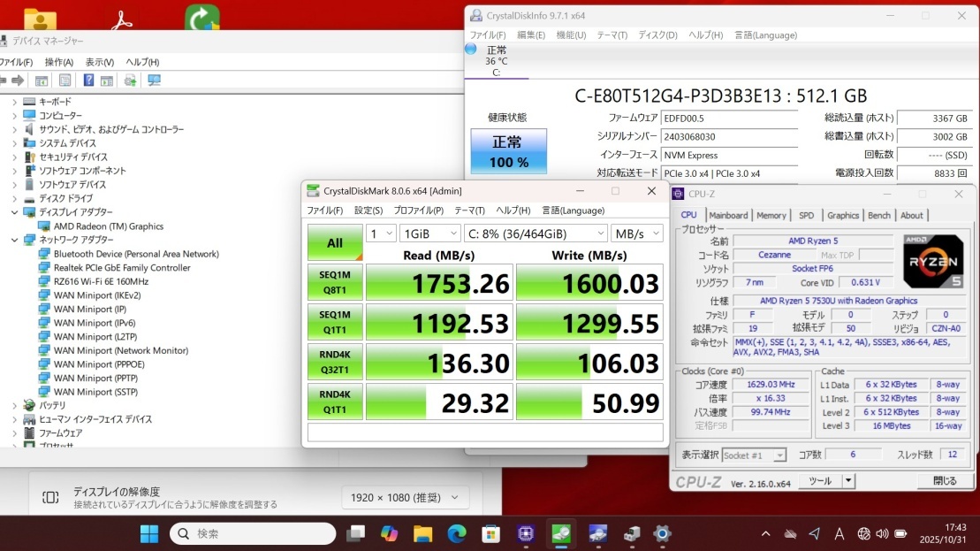Click the Copilot icon on the taskbar
Image resolution: width=980 pixels, height=551 pixels.
point(389,533)
